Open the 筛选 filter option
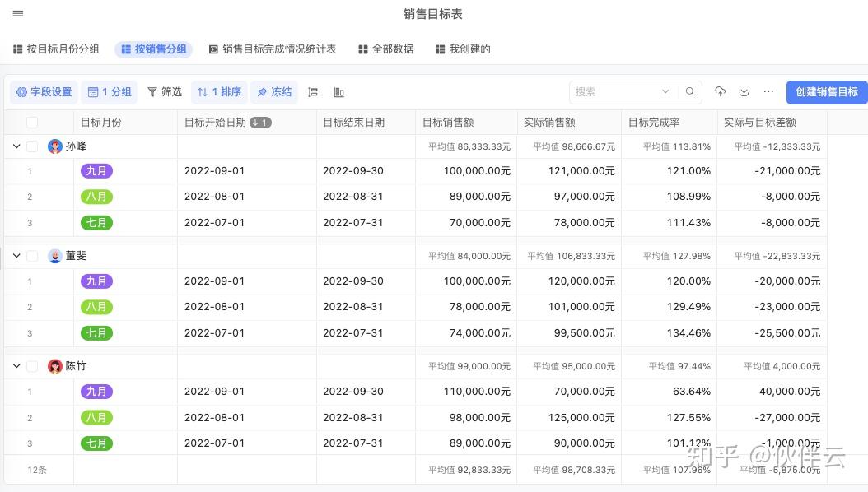 (x=165, y=92)
